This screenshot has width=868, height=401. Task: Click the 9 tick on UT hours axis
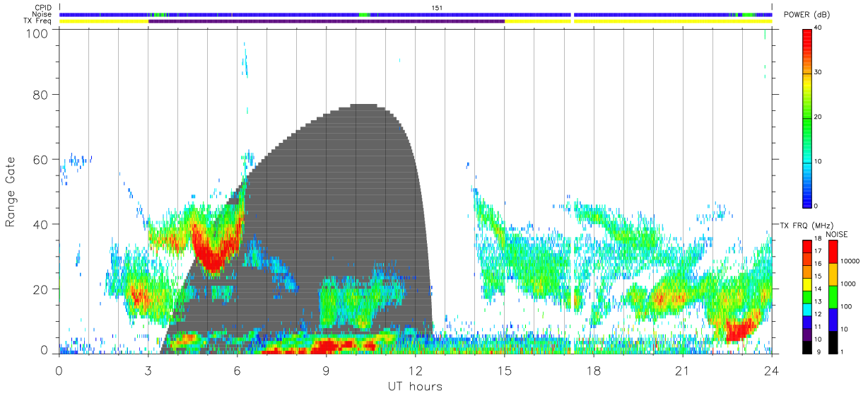pos(327,369)
